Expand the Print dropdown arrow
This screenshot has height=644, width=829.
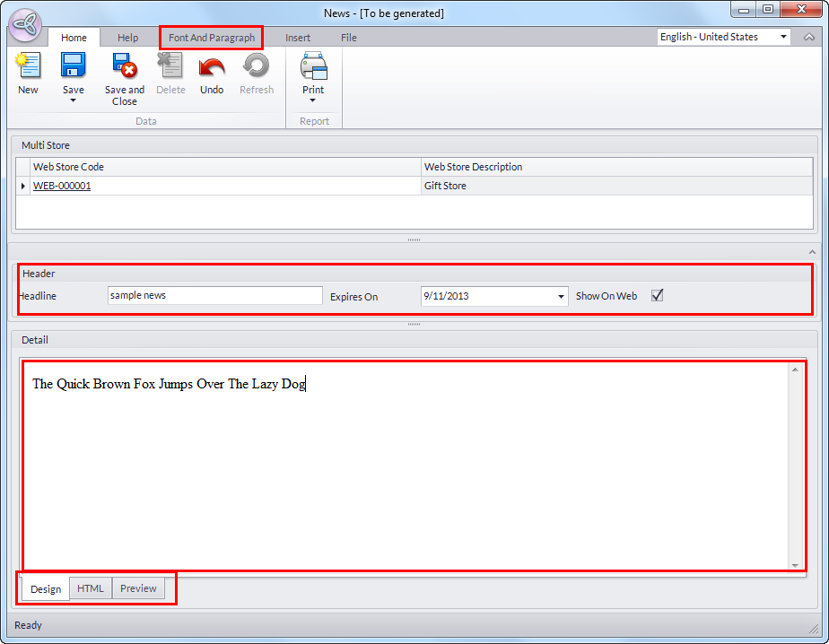coord(313,100)
